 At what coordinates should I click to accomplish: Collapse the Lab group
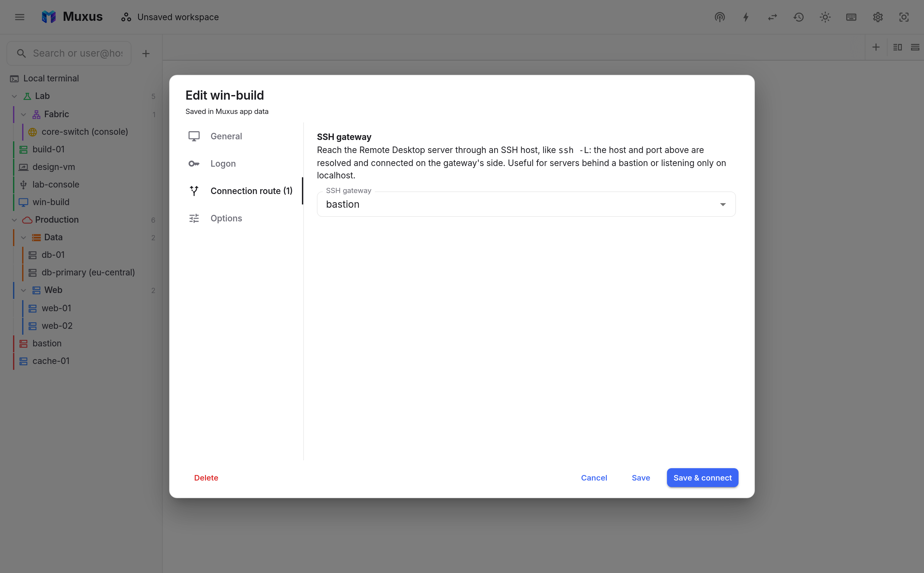pos(14,96)
